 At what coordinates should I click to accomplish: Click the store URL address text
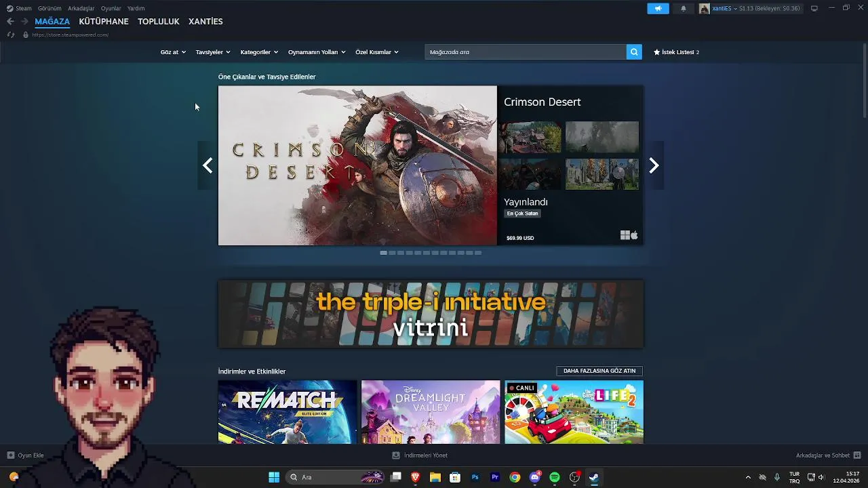(70, 35)
